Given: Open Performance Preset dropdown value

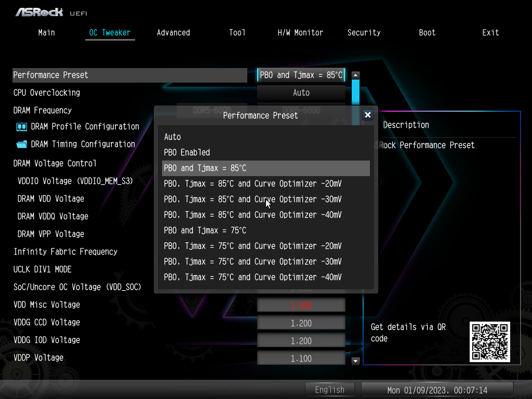Looking at the screenshot, I should click(301, 75).
